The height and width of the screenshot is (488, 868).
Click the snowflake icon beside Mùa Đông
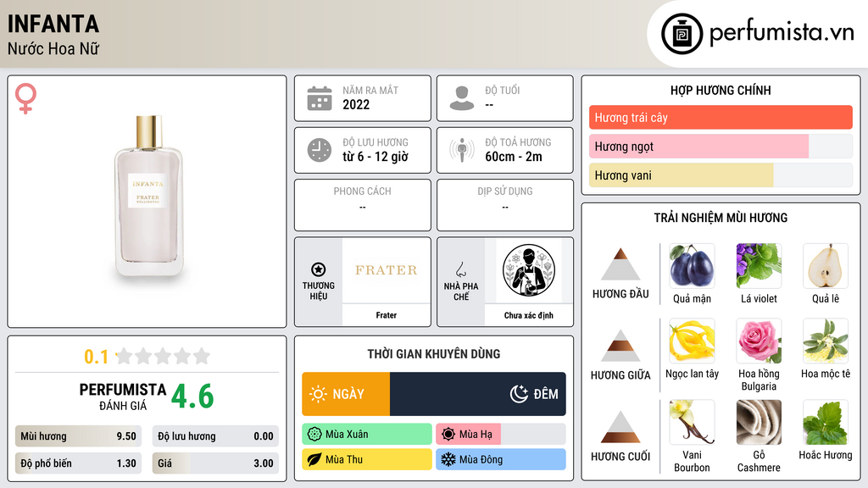click(448, 460)
